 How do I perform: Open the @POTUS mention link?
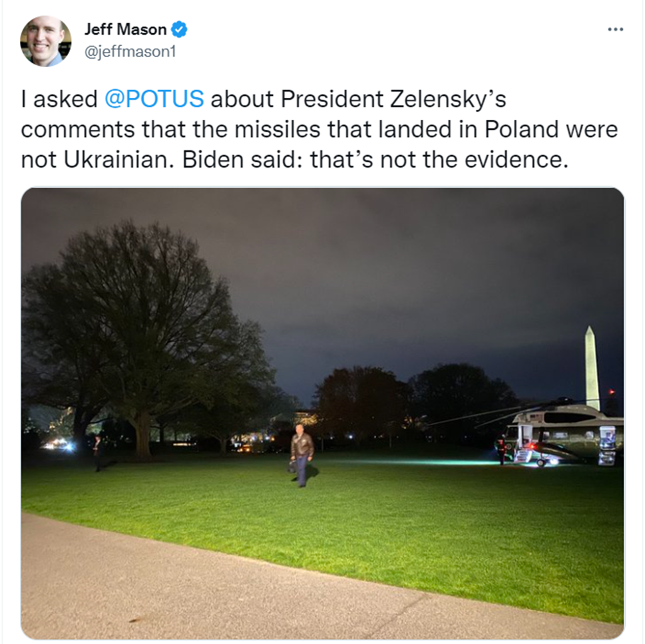click(x=154, y=99)
